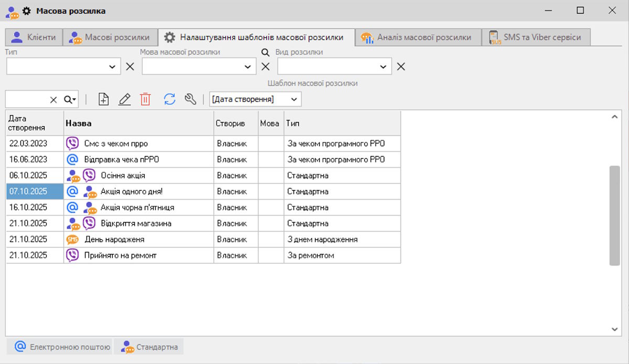Open template settings with wrench icon

coord(190,99)
